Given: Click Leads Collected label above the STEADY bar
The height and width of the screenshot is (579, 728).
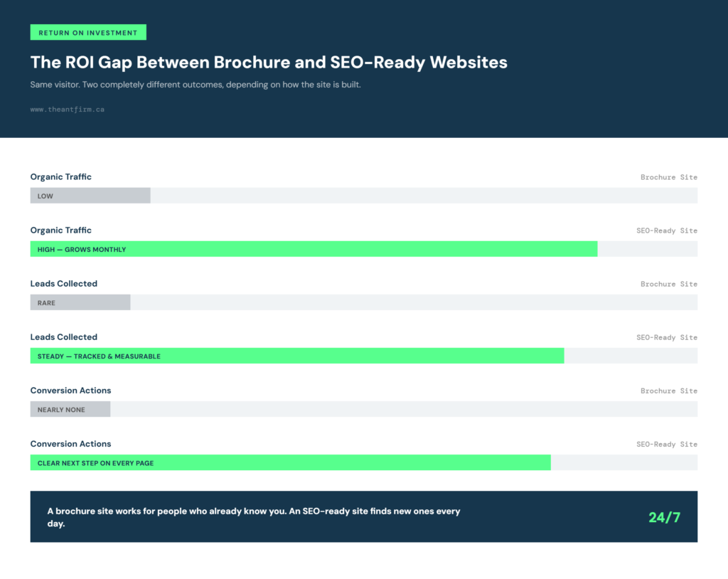Looking at the screenshot, I should point(64,337).
